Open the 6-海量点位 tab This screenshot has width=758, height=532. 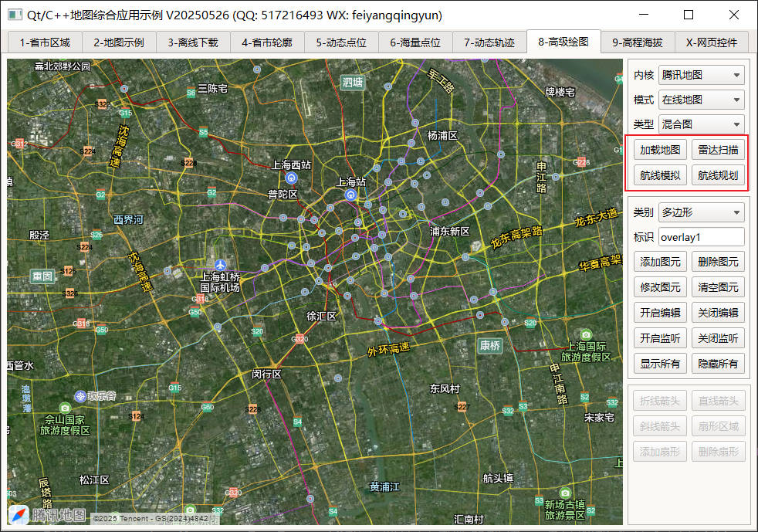416,42
